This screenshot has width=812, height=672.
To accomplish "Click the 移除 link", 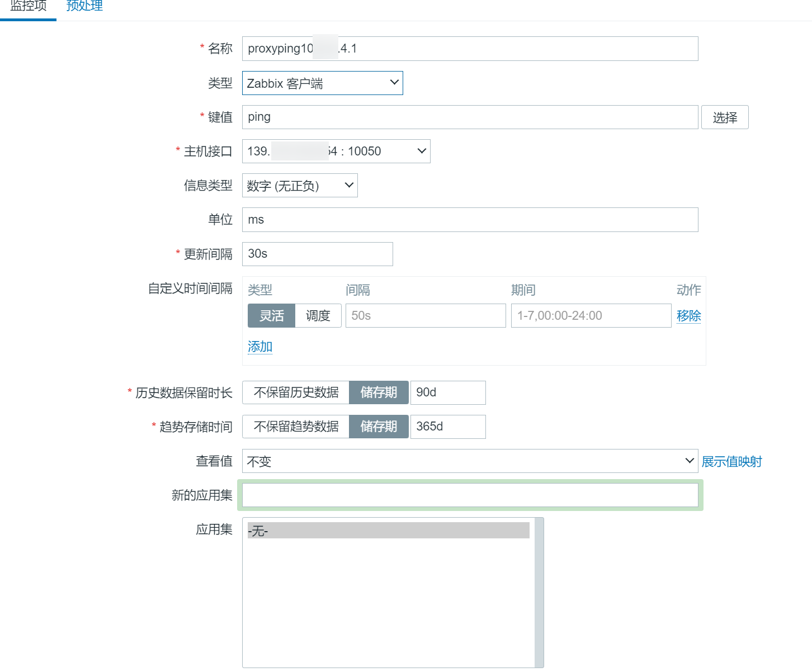I will 688,316.
